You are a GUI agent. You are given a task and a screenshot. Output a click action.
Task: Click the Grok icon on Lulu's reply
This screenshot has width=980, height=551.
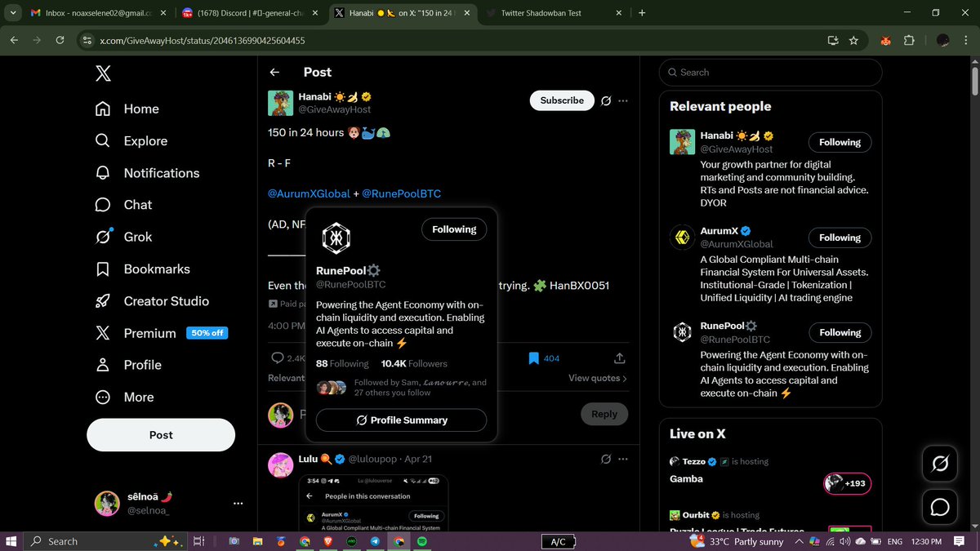point(606,459)
